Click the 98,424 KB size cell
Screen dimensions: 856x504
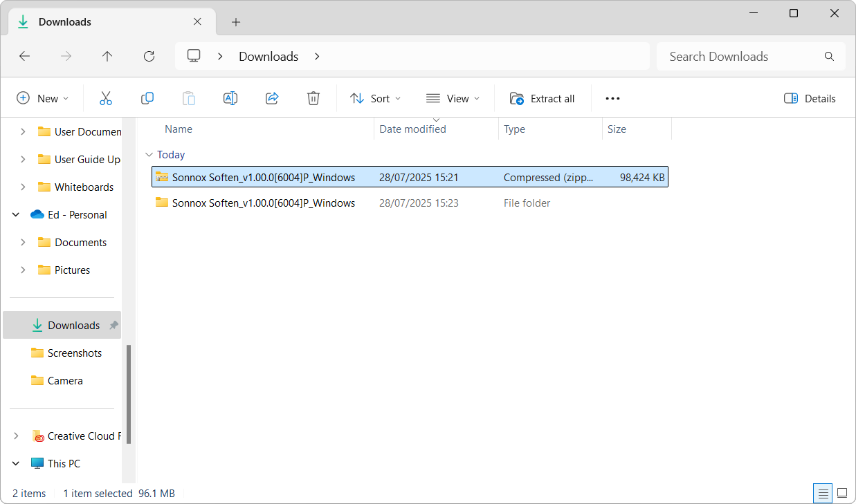point(642,178)
